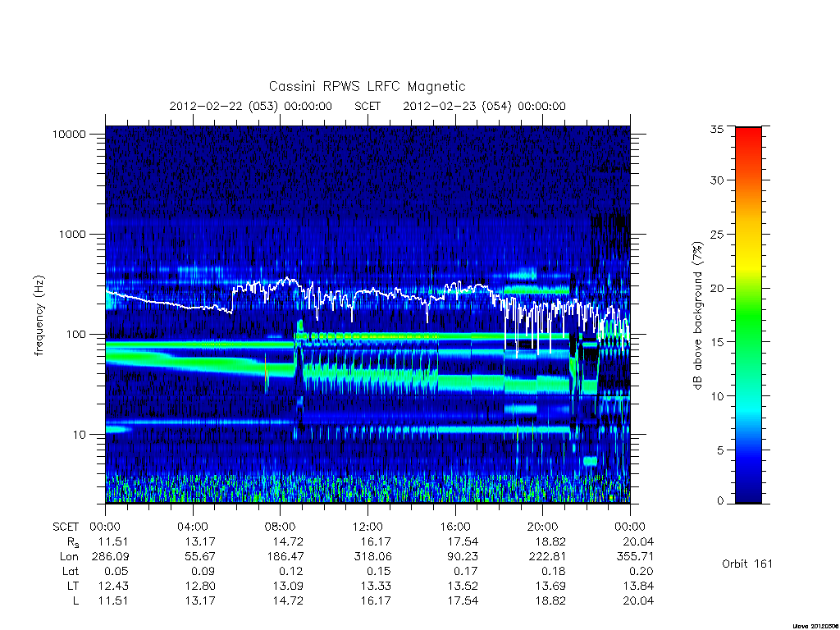
Task: Select the 12:00 SCET time marker
Action: pyautogui.click(x=367, y=527)
